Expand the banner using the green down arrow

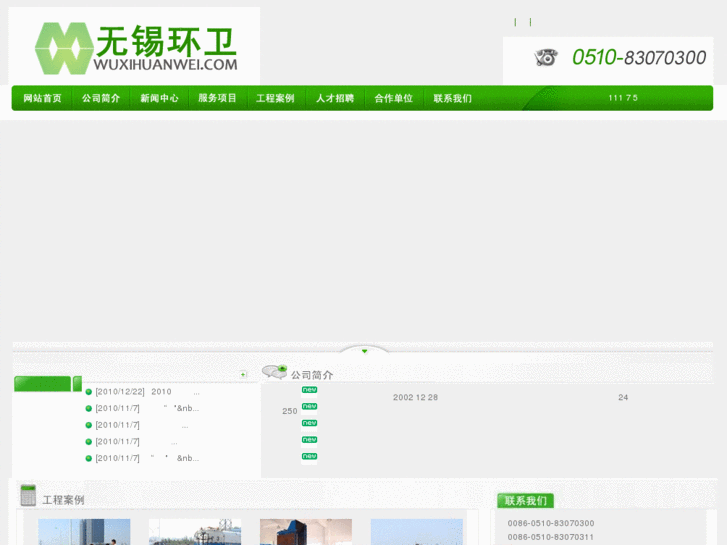click(364, 351)
